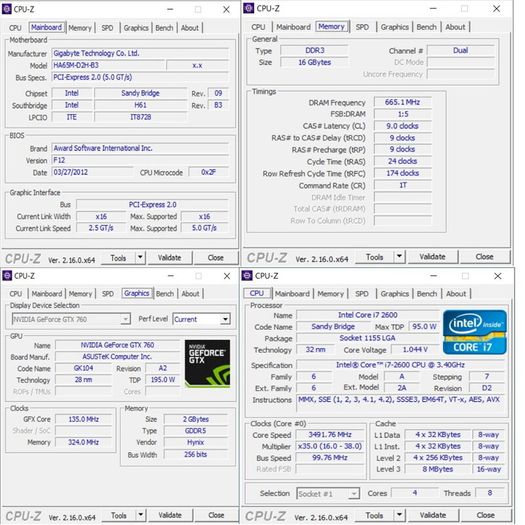Click Validate button in Memory window

tap(432, 256)
